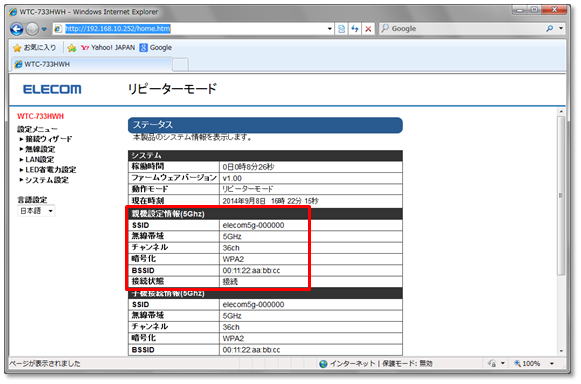
Task: Click the uptime value 0日0時8分26秒
Action: [248, 167]
